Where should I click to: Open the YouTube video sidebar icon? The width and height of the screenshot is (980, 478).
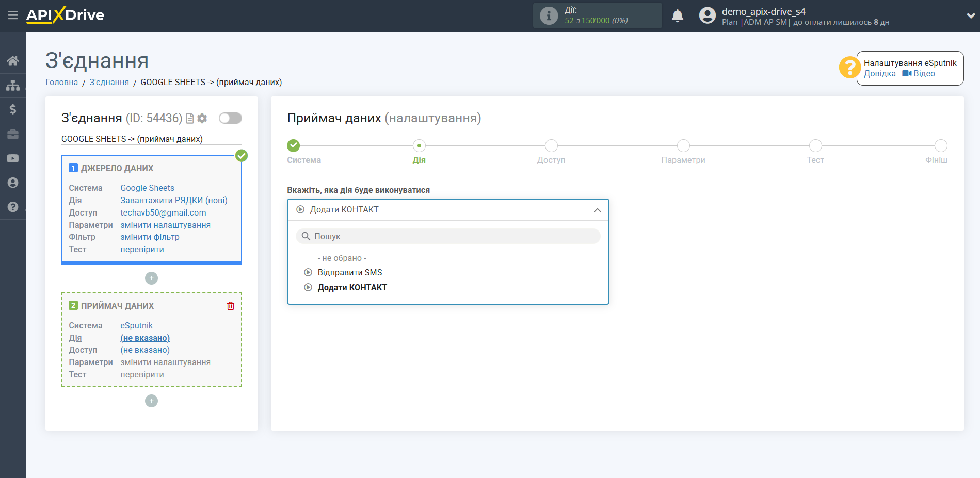pos(13,158)
